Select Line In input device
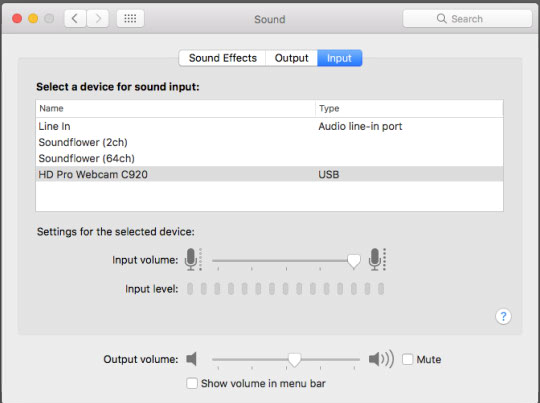The width and height of the screenshot is (540, 403). (269, 126)
